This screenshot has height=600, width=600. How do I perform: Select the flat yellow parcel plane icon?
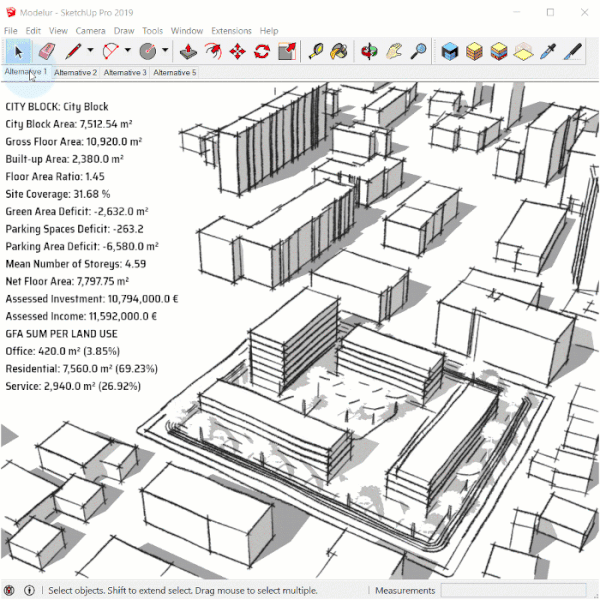[x=523, y=51]
